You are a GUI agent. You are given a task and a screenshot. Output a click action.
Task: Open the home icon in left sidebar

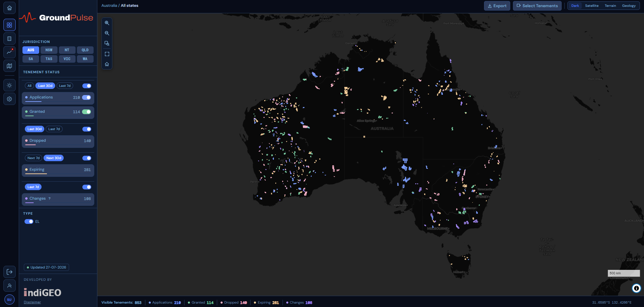pos(10,8)
